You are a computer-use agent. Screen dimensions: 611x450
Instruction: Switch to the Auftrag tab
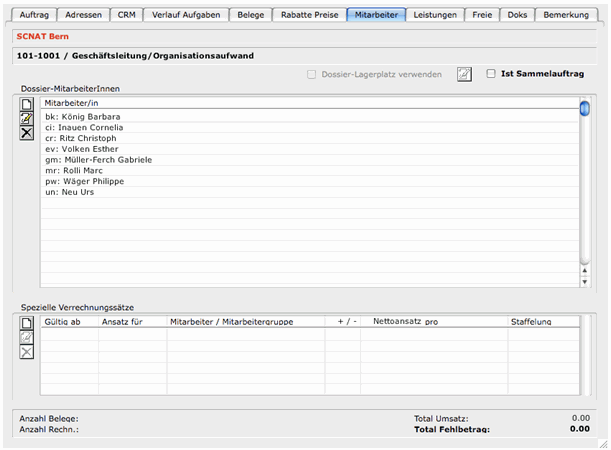tap(34, 15)
